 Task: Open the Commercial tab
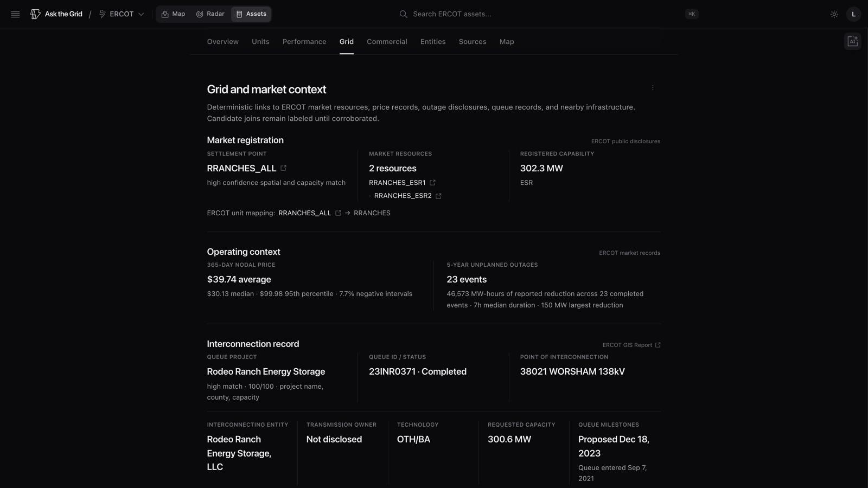tap(387, 42)
